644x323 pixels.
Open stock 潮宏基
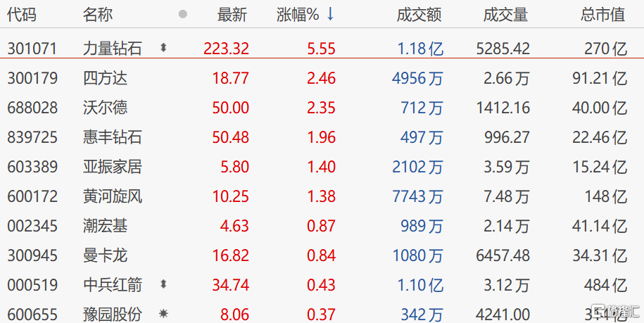coord(105,226)
